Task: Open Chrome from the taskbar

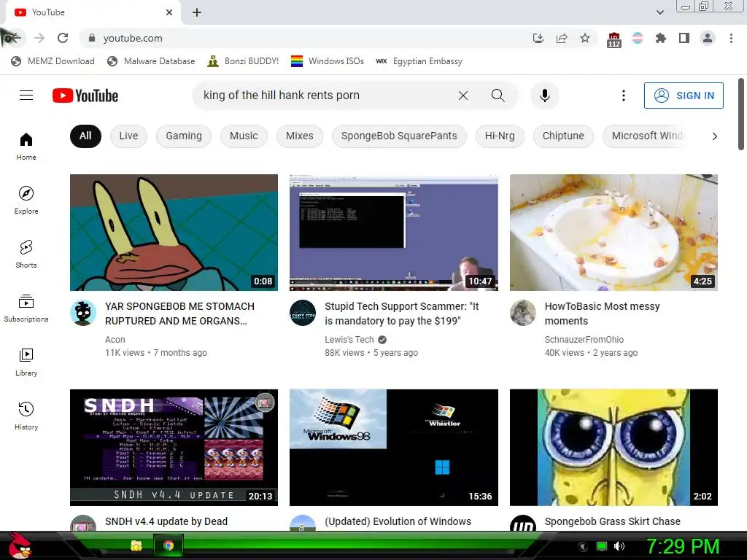Action: coord(169,545)
